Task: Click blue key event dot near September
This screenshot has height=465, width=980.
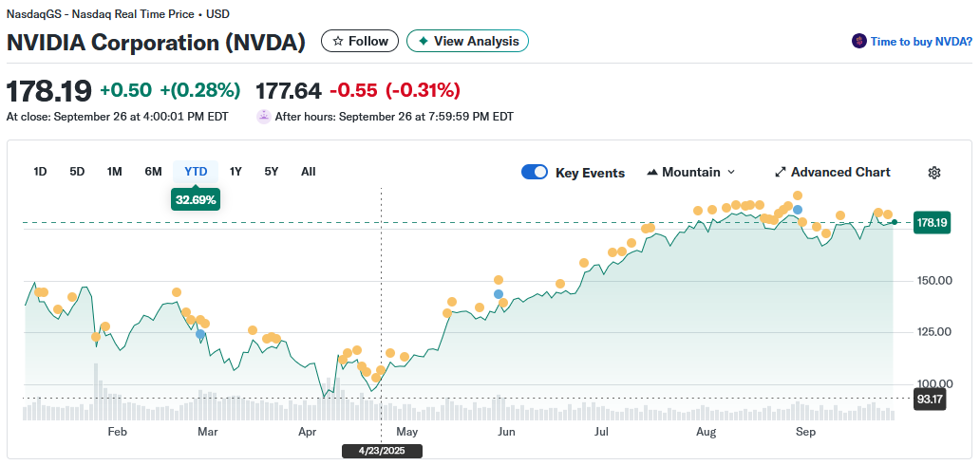Action: 798,209
